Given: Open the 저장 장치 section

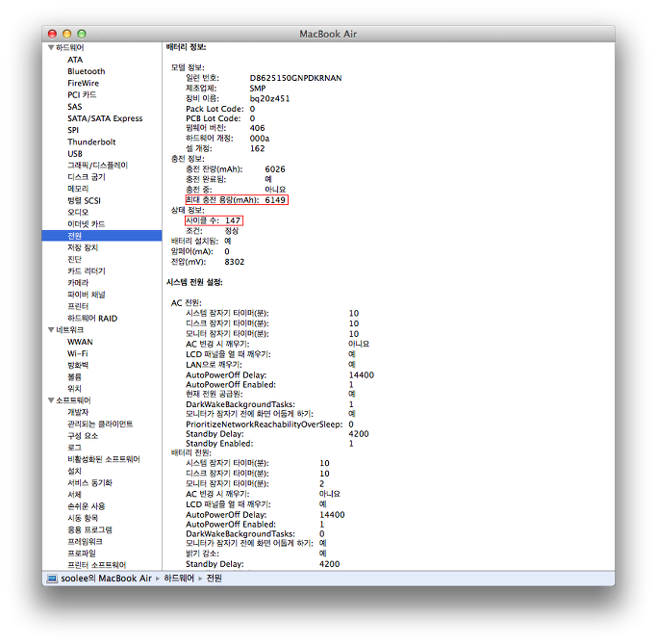Looking at the screenshot, I should (x=83, y=247).
